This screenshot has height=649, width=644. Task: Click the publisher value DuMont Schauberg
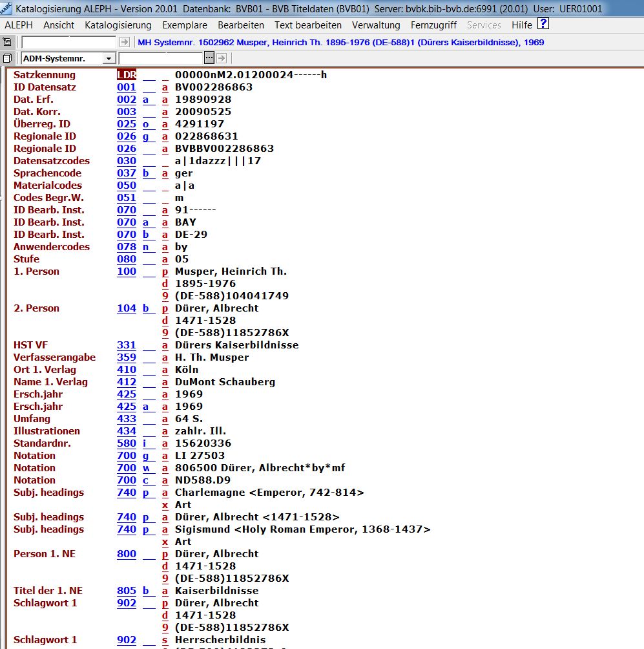225,382
